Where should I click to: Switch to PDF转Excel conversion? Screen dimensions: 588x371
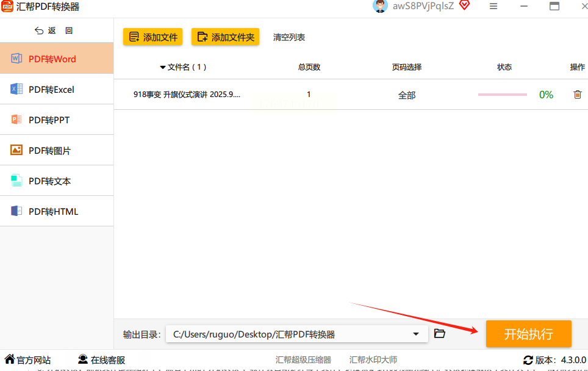coord(57,89)
